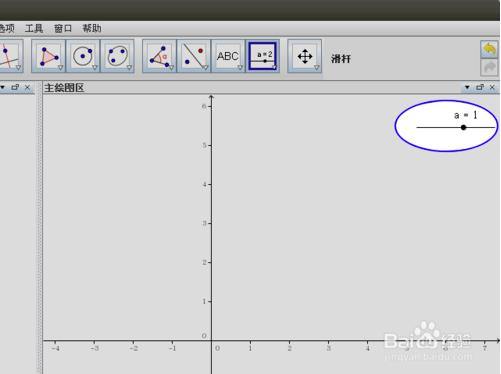The height and width of the screenshot is (374, 501).
Task: Select the Circle with Center tool
Action: click(83, 56)
